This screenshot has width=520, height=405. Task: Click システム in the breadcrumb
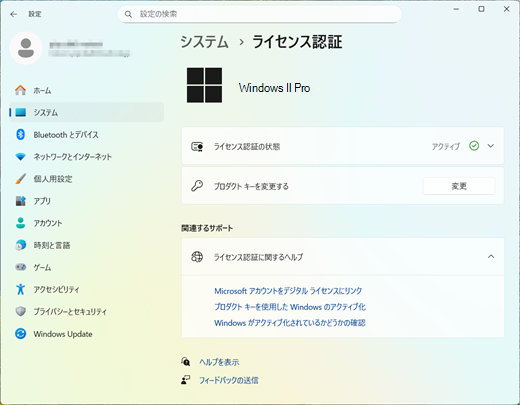pos(204,42)
